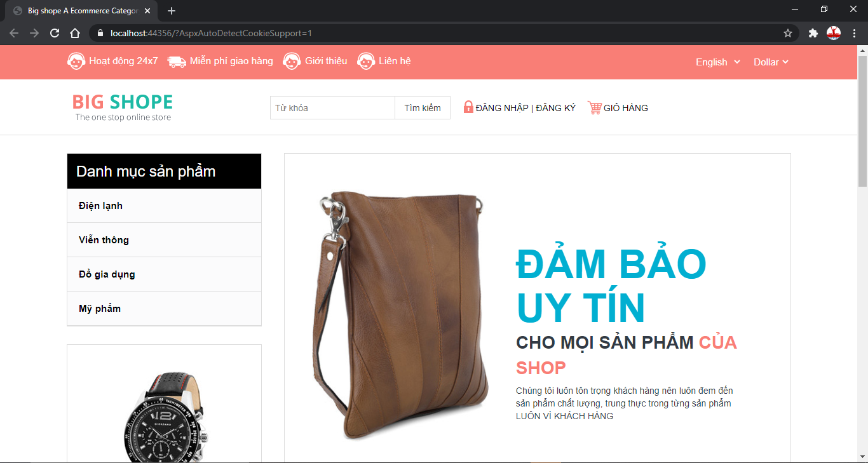Viewport: 868px width, 463px height.
Task: Click the red padlock login icon
Action: (x=468, y=107)
